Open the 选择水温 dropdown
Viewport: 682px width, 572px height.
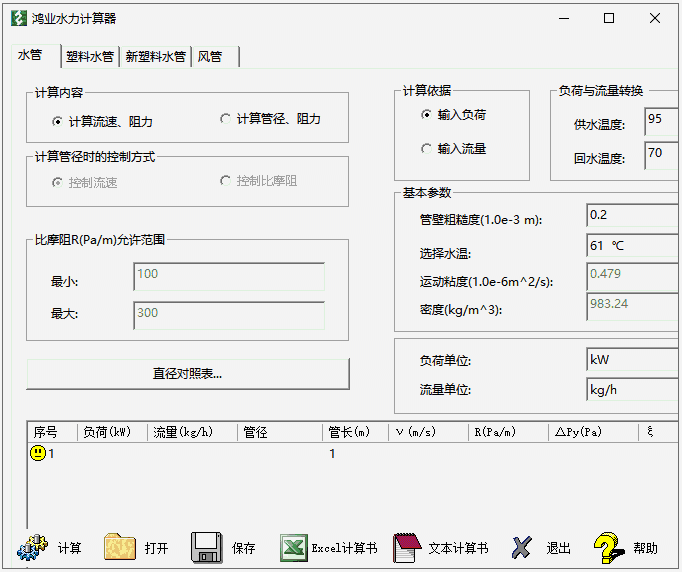pyautogui.click(x=632, y=245)
